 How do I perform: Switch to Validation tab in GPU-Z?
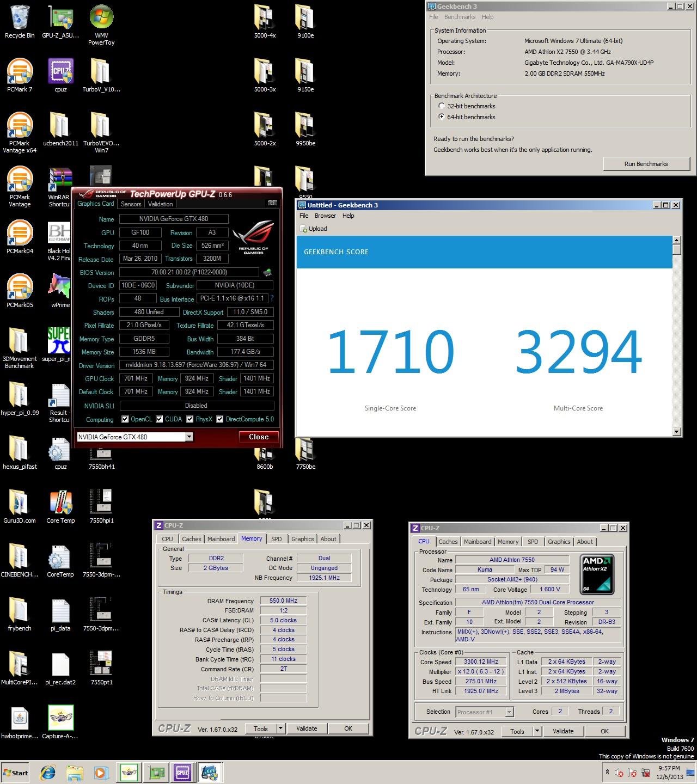point(160,204)
